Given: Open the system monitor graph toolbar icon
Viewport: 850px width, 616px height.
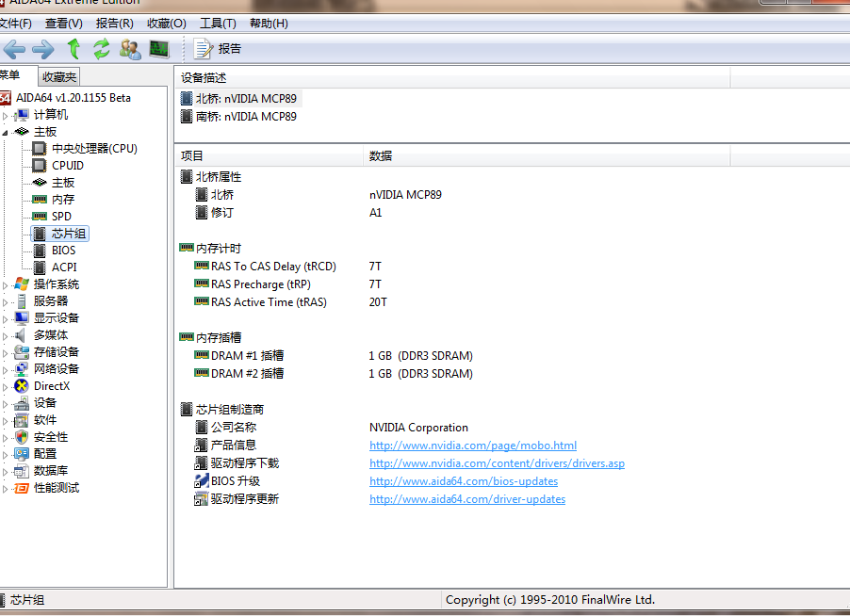Looking at the screenshot, I should tap(159, 49).
